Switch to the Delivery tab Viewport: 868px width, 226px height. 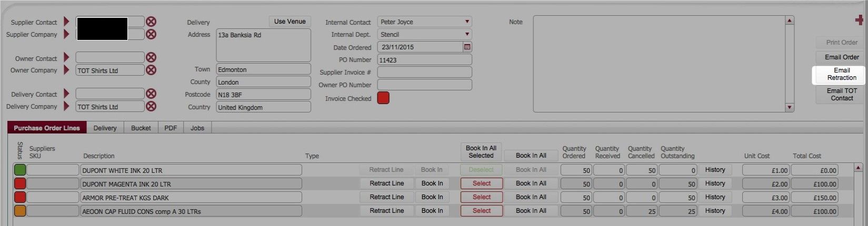tap(105, 128)
